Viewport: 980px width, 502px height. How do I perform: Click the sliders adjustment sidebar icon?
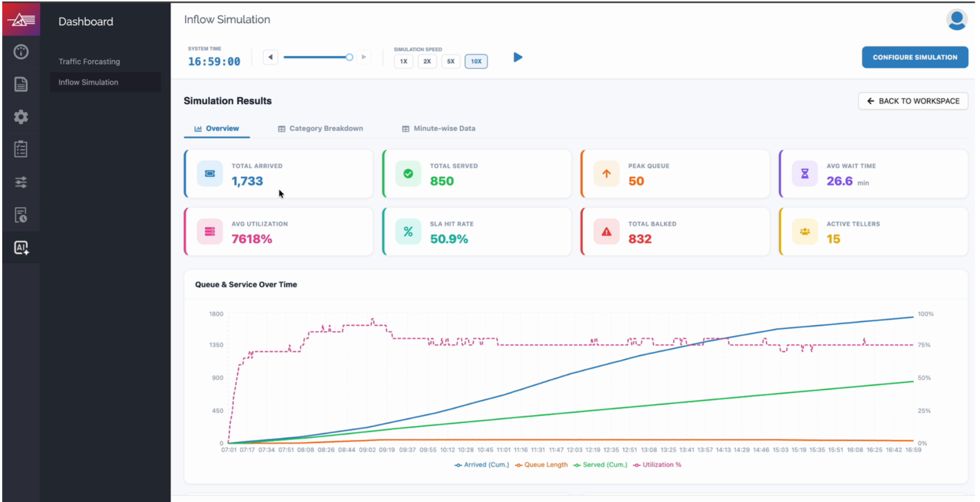(21, 182)
